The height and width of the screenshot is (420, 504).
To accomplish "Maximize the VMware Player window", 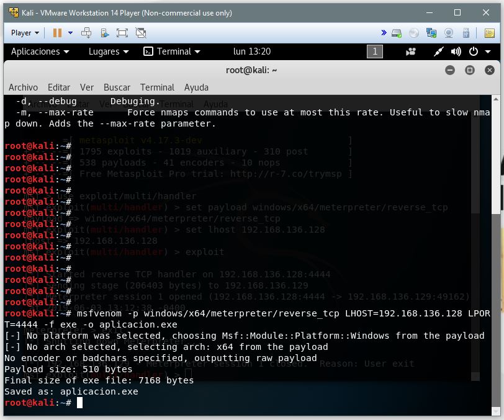I will click(457, 12).
